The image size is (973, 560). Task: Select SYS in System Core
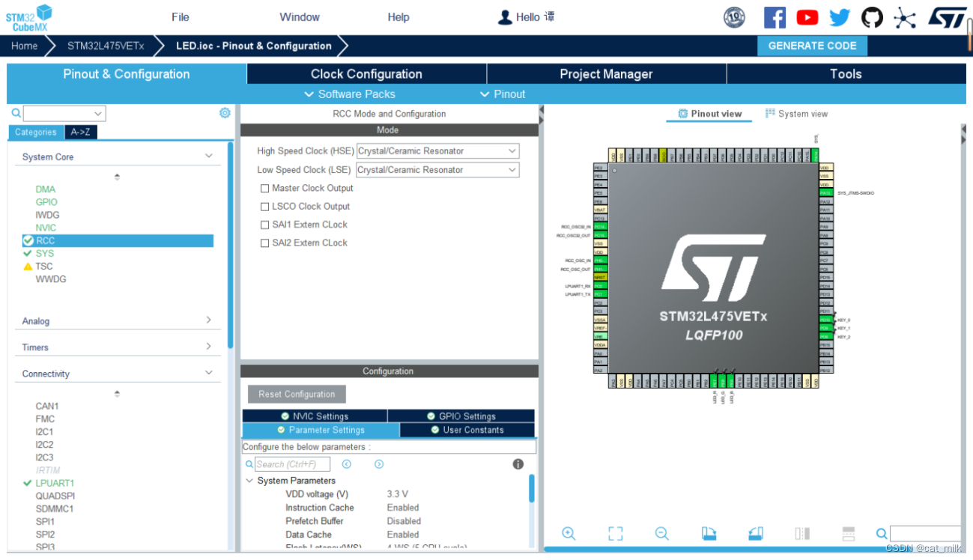pos(45,253)
